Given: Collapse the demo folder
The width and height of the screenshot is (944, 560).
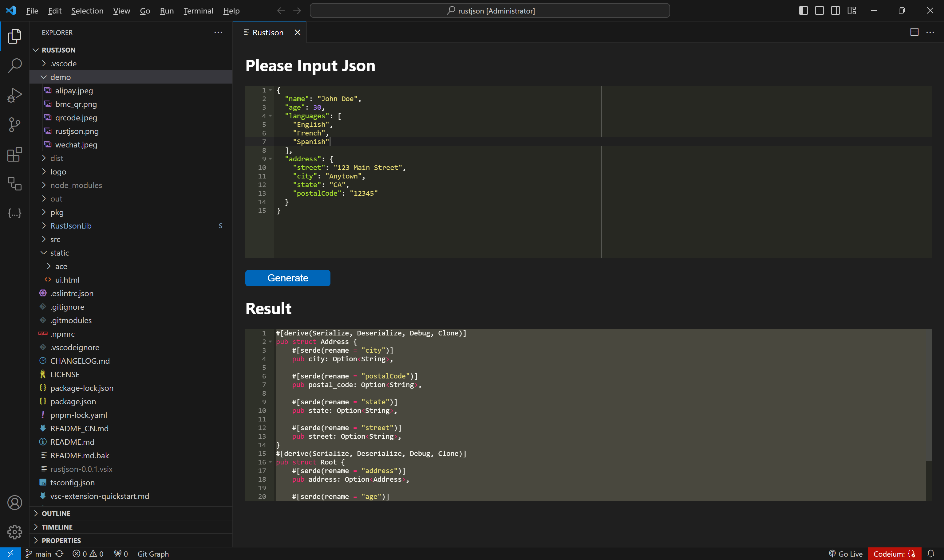Looking at the screenshot, I should 61,77.
